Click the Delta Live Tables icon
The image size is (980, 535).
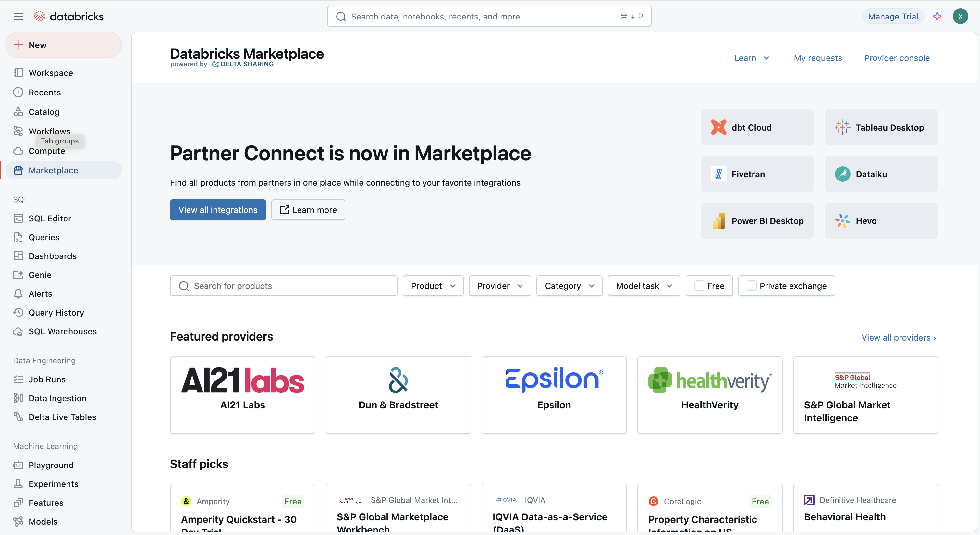coord(18,417)
